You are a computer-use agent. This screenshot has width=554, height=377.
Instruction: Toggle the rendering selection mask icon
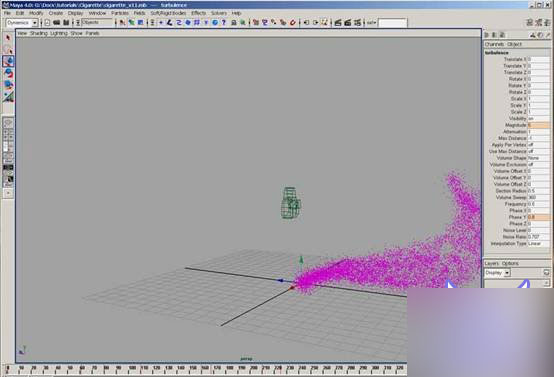215,23
